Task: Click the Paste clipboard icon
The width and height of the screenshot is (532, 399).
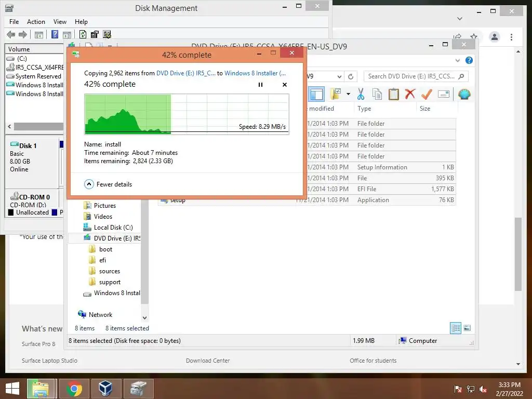Action: tap(394, 94)
